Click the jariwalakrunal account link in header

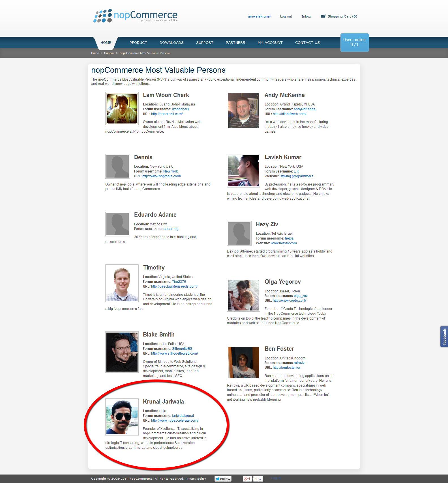pos(259,16)
